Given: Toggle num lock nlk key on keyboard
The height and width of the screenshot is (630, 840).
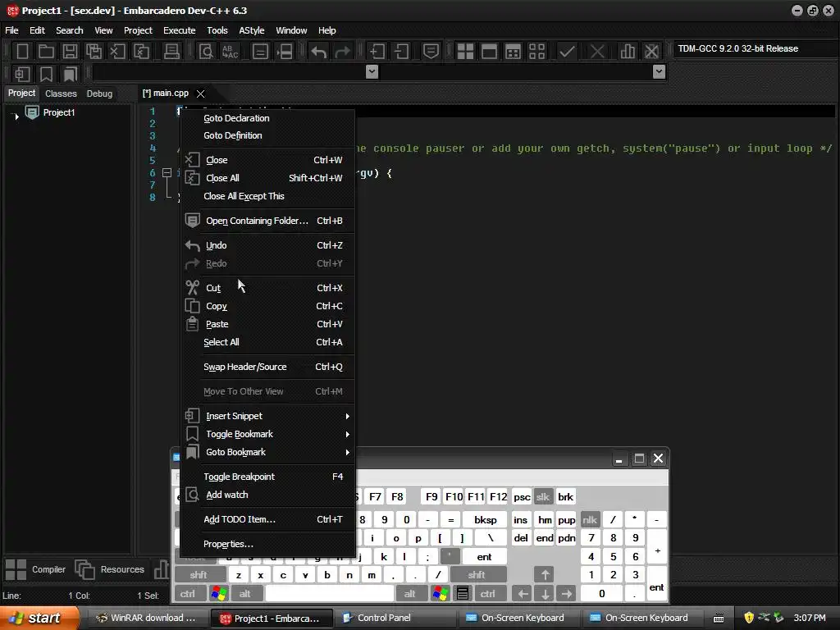Looking at the screenshot, I should click(x=589, y=520).
